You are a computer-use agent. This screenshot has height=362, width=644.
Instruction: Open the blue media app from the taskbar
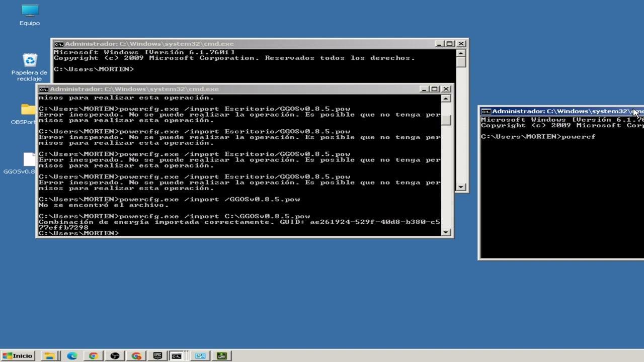pyautogui.click(x=200, y=356)
